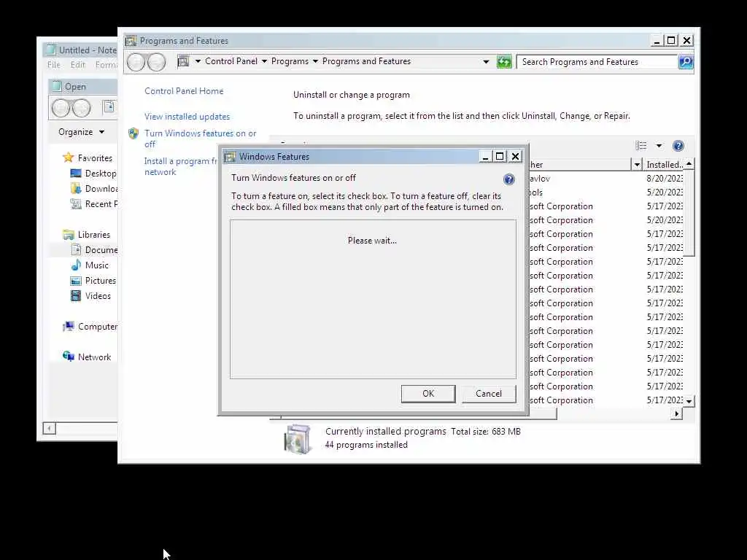747x560 pixels.
Task: Click the back arrow in Programs and Features
Action: click(x=136, y=62)
